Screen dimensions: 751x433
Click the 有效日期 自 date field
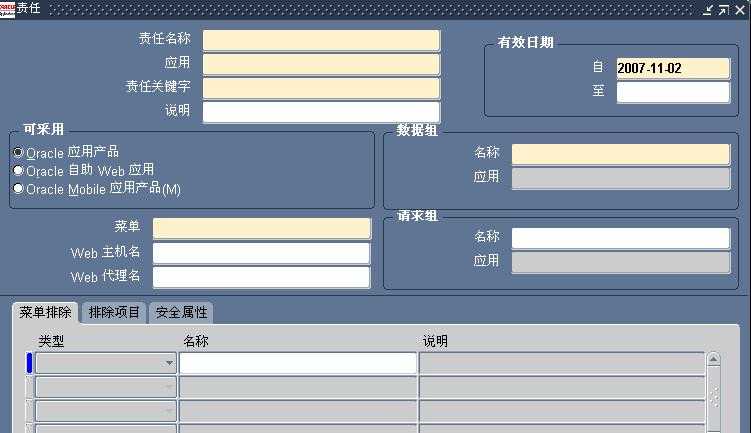(673, 68)
